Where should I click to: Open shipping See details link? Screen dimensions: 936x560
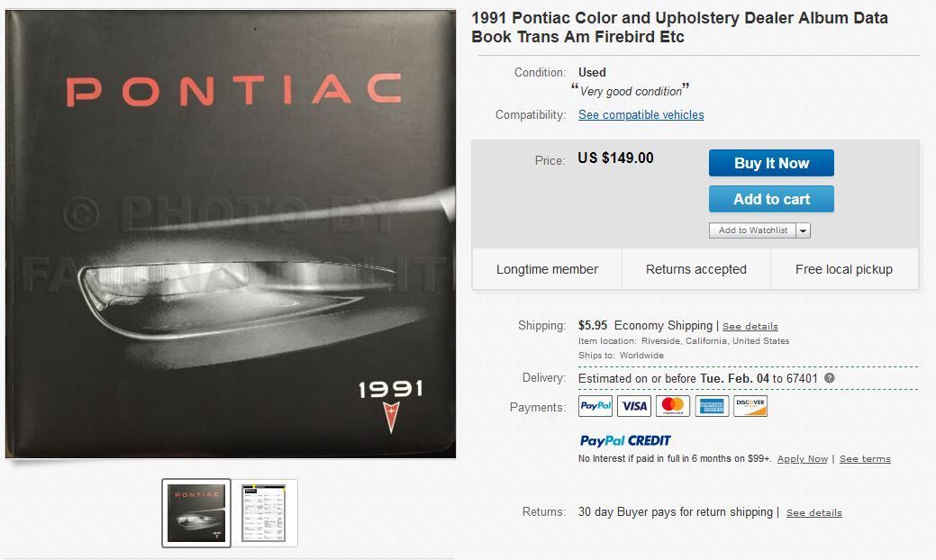750,326
